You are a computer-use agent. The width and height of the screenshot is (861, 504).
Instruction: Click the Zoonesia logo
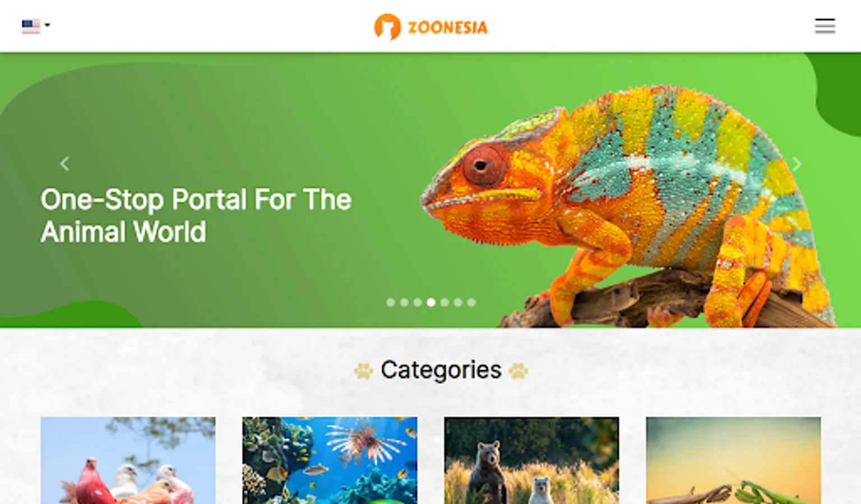click(x=430, y=27)
